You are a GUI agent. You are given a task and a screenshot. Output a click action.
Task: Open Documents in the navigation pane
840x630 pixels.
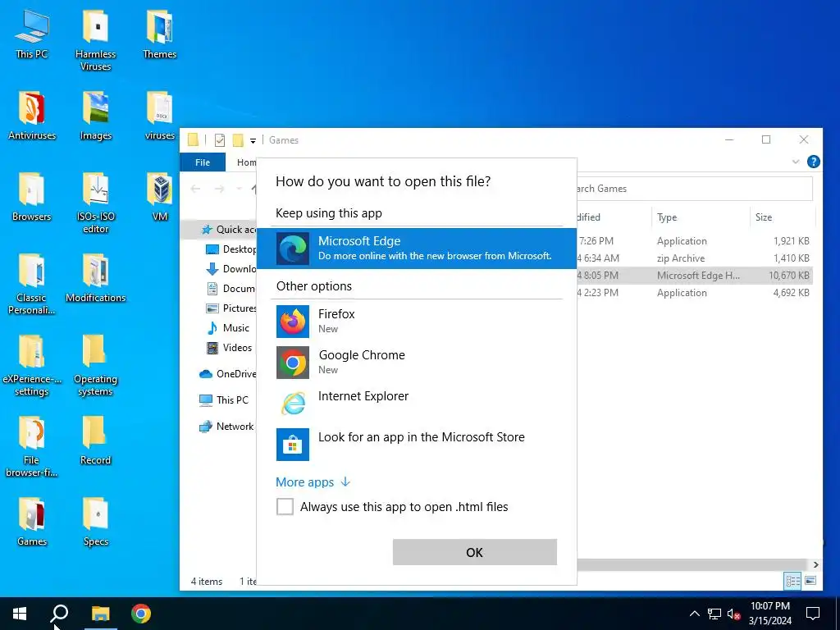tap(231, 289)
